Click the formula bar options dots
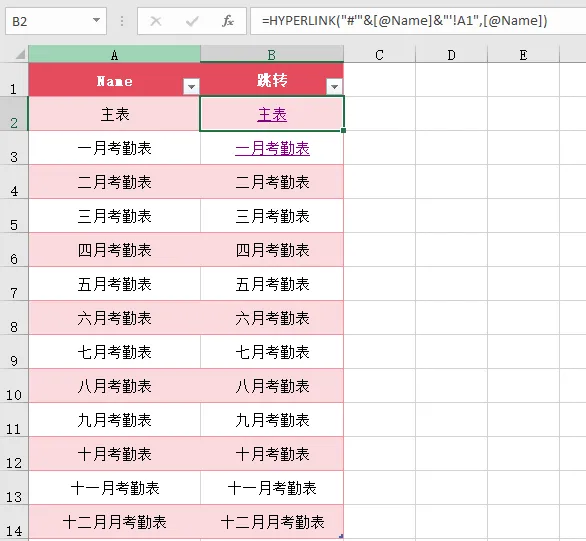The image size is (586, 541). tap(122, 21)
